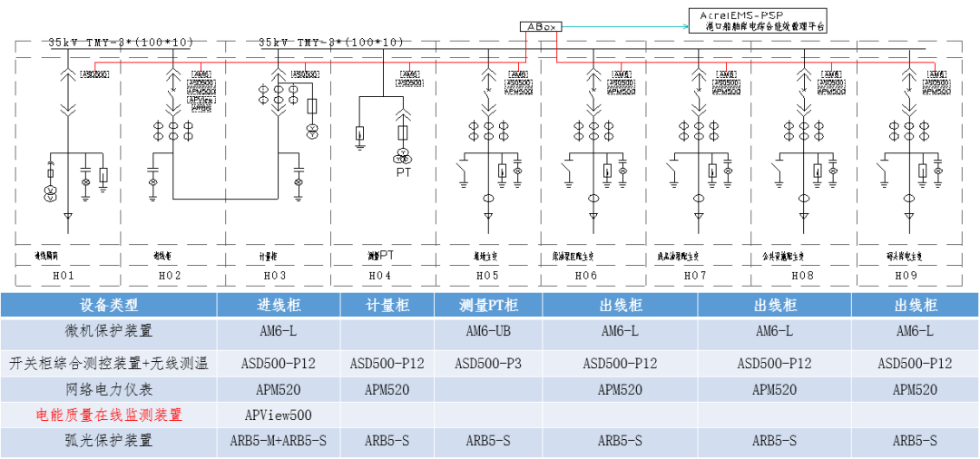
Task: Click APM520 in the 进线柜 column
Action: click(279, 390)
